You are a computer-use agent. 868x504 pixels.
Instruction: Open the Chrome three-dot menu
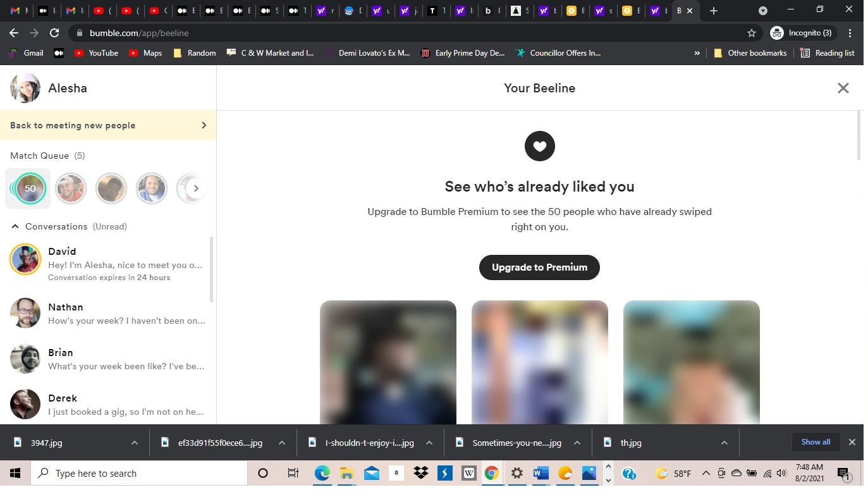(850, 33)
